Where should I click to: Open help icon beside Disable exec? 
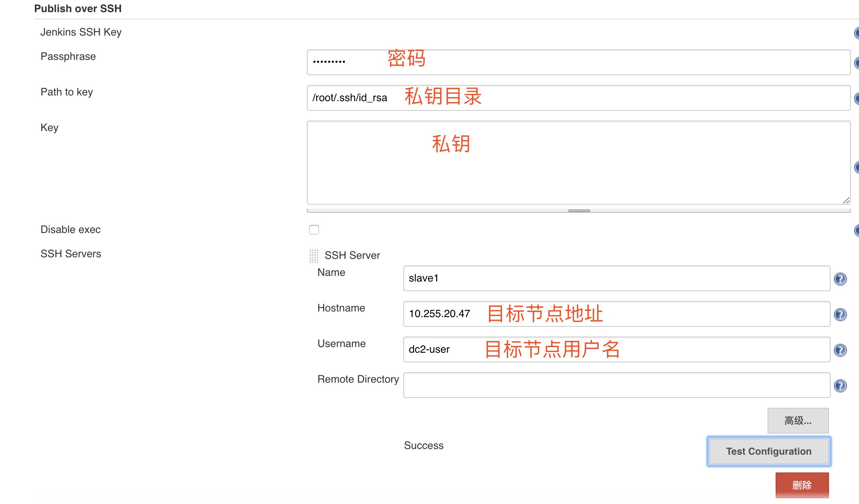(857, 230)
